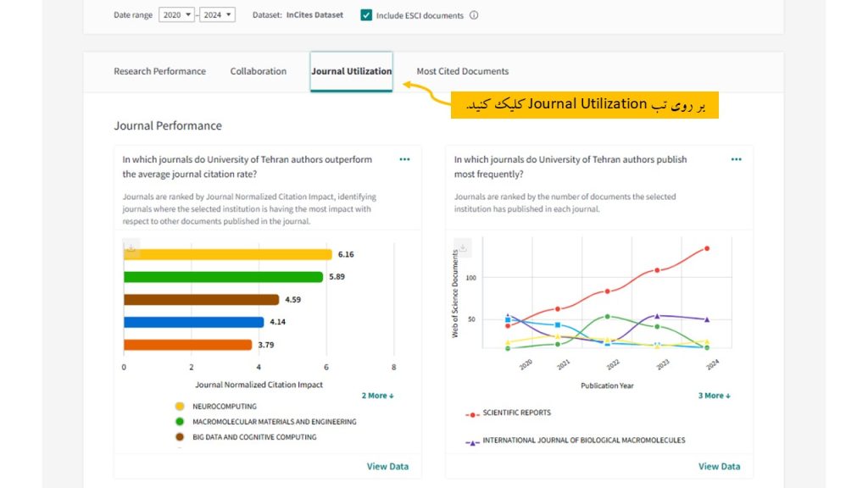Image resolution: width=868 pixels, height=488 pixels.
Task: Select the 6.16 yellow bar in chart
Action: [227, 254]
